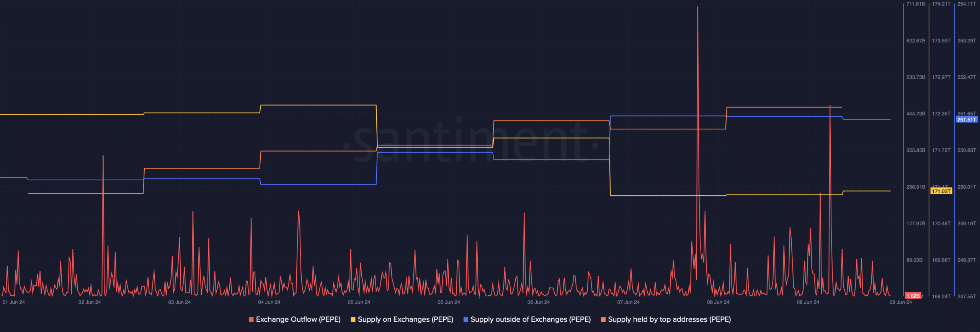Screen dimensions: 980x332
Task: Click the 444.79B axis value
Action: click(916, 114)
